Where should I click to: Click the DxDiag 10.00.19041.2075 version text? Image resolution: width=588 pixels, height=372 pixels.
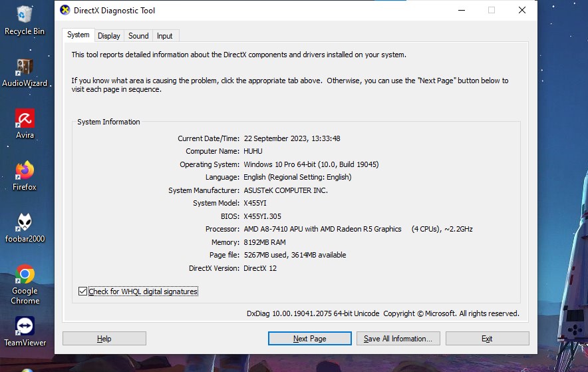tap(313, 313)
